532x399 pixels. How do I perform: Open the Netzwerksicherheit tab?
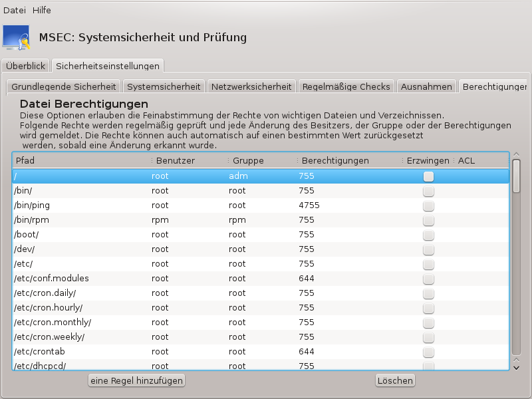point(251,86)
